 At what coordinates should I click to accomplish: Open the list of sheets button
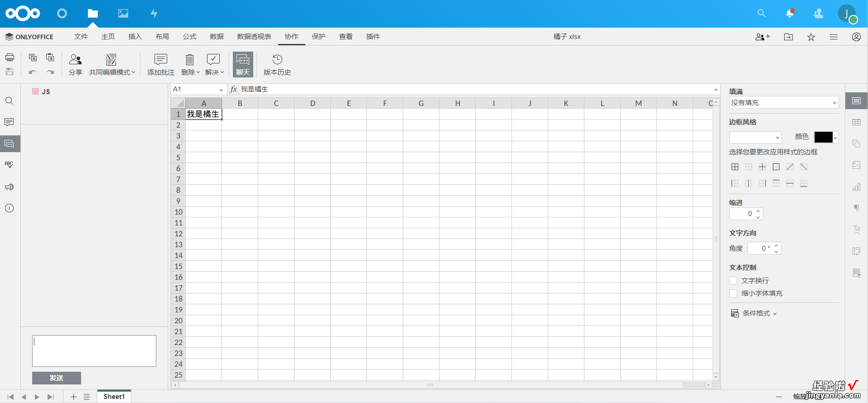tap(87, 397)
